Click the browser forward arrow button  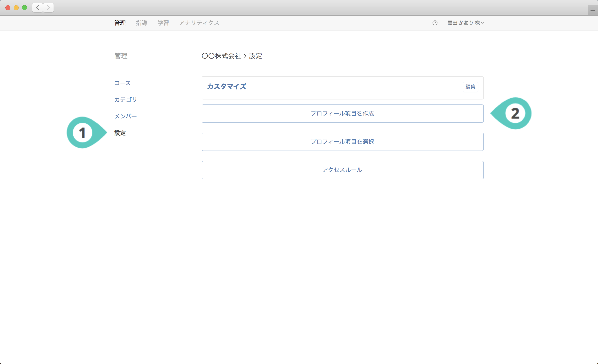pyautogui.click(x=48, y=8)
